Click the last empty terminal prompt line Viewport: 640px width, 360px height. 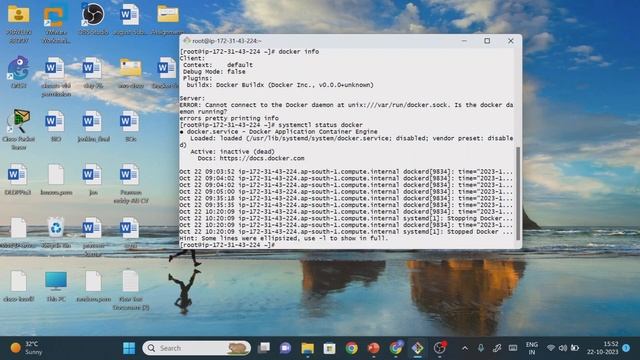pyautogui.click(x=227, y=245)
